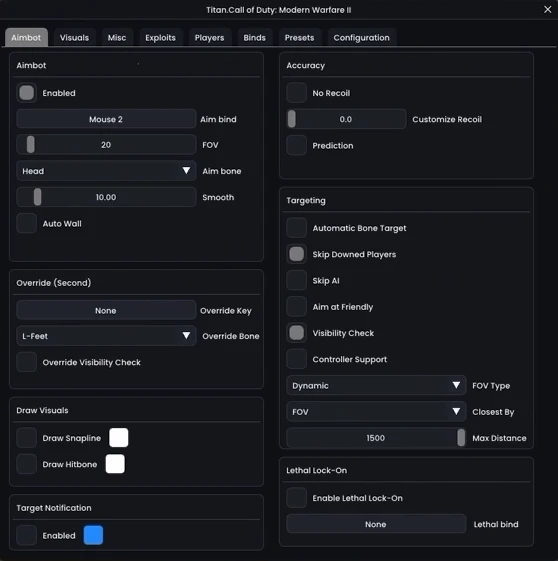The width and height of the screenshot is (558, 561).
Task: Click the Smooth slider handle
Action: 38,197
